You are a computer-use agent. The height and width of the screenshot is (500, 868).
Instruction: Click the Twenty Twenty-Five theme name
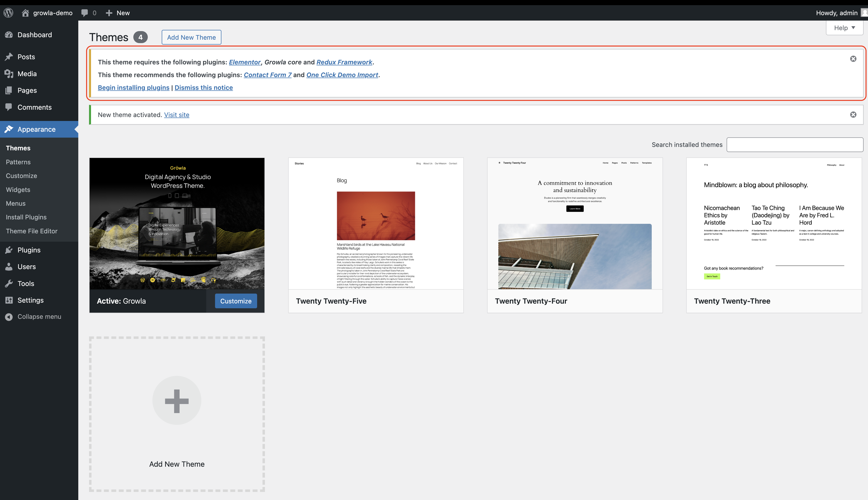tap(331, 301)
